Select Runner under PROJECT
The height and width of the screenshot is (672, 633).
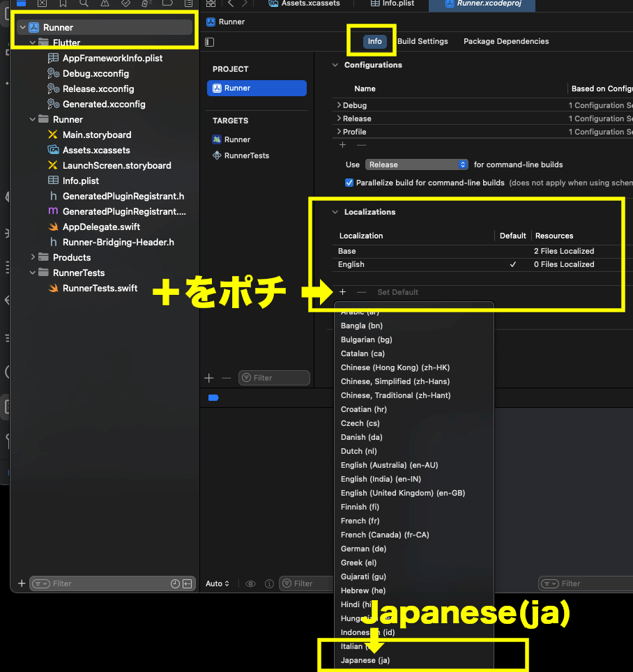click(x=257, y=88)
